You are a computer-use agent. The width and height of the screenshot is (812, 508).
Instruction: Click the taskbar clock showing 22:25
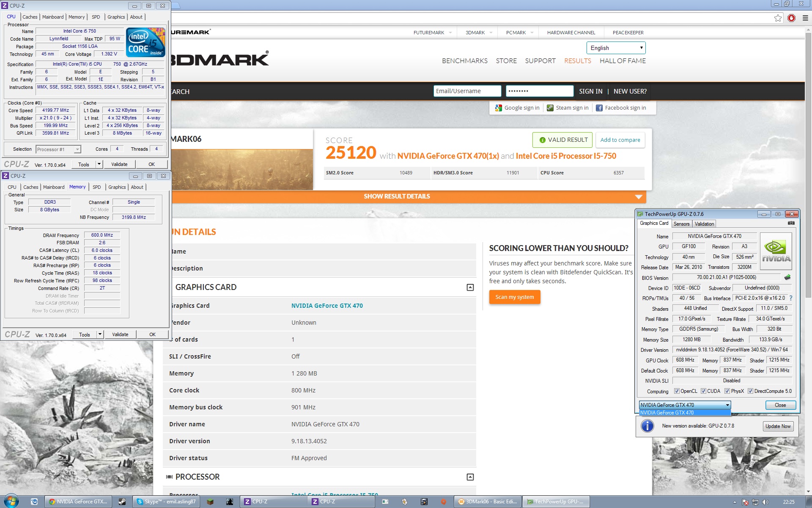click(788, 502)
